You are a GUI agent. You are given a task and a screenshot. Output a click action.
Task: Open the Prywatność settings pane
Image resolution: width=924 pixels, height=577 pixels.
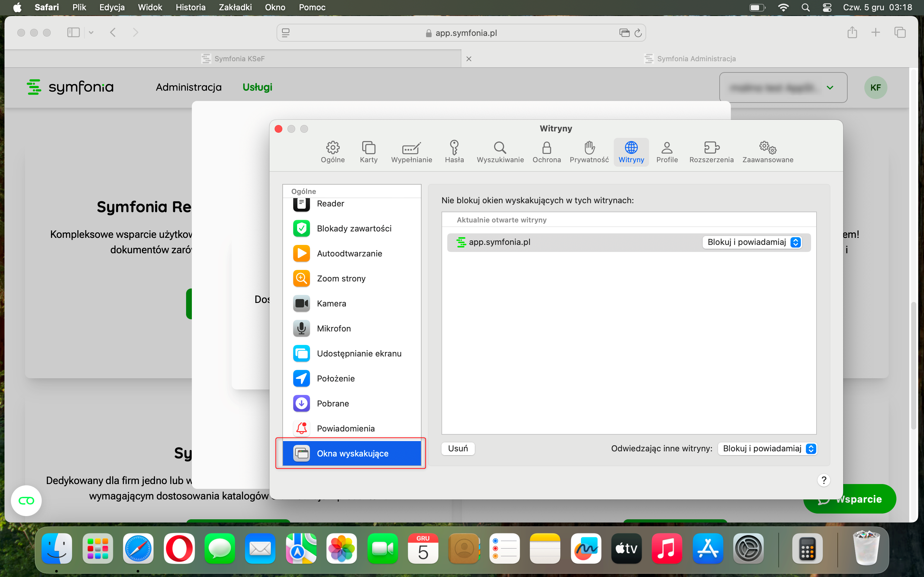(589, 152)
